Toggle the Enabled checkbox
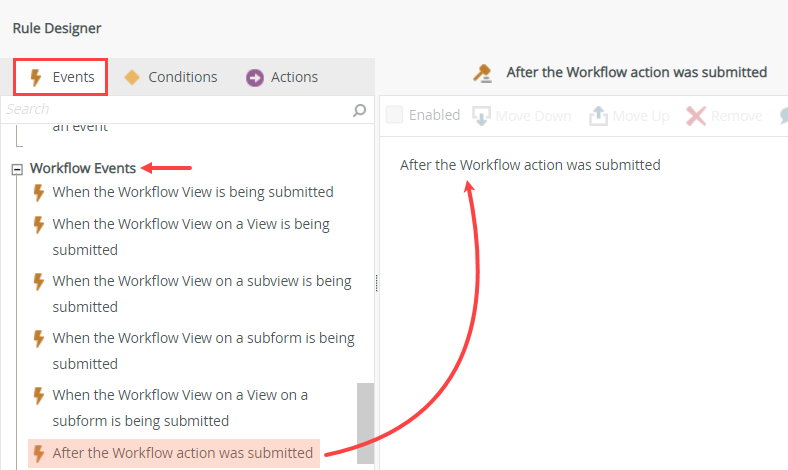The height and width of the screenshot is (470, 788). [395, 115]
